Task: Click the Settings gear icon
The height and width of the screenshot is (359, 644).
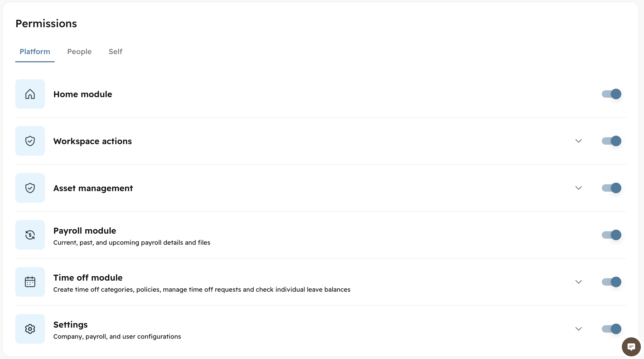Action: [30, 329]
